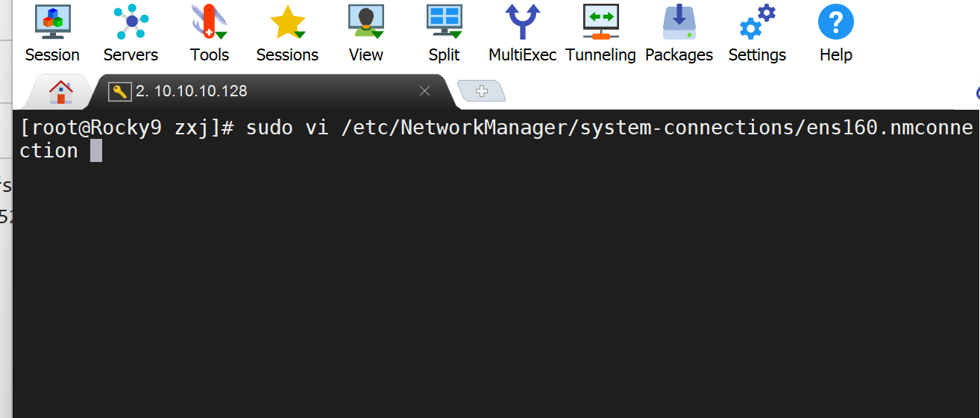
Task: Open the Tunneling manager
Action: (600, 32)
